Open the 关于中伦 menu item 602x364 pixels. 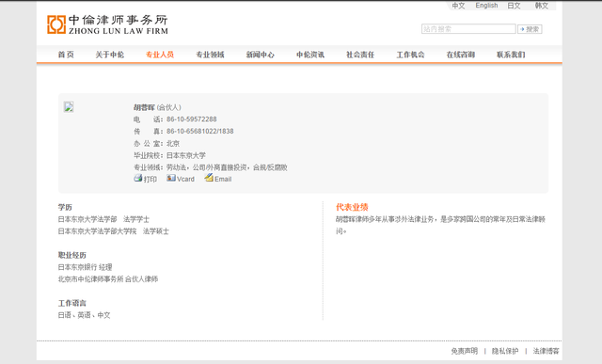click(x=110, y=55)
